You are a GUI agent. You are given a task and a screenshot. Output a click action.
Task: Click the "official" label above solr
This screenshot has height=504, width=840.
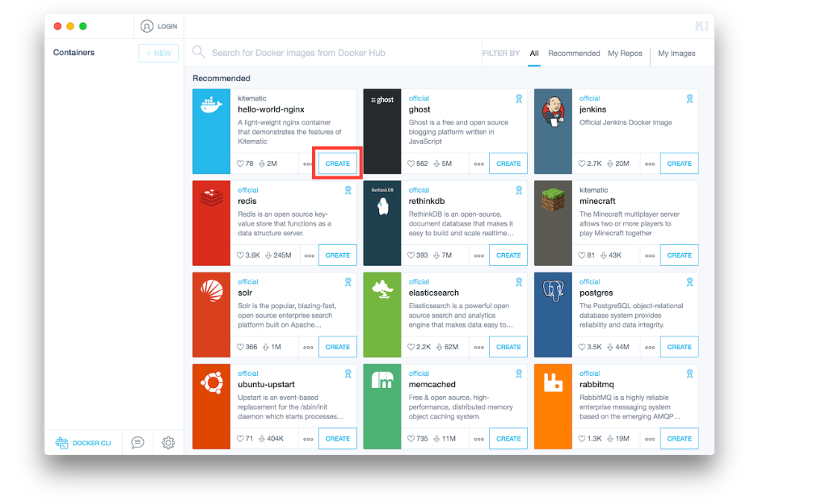[x=248, y=281]
